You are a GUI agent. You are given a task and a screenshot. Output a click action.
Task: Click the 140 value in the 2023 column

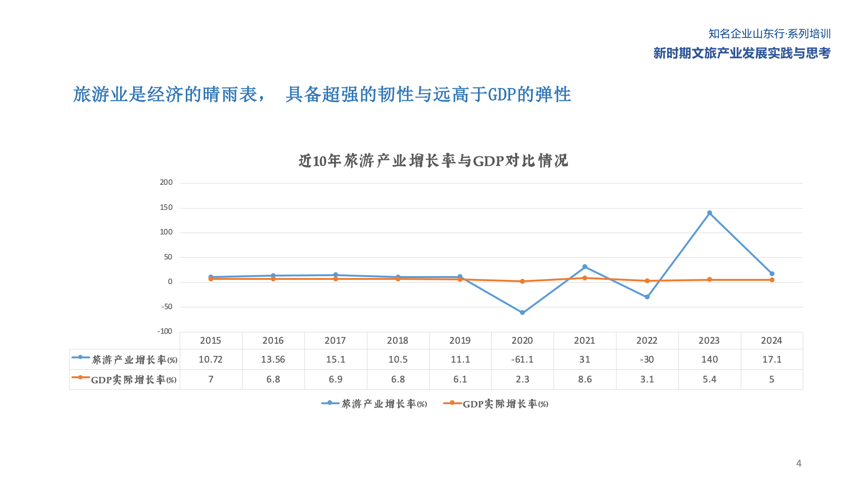709,359
